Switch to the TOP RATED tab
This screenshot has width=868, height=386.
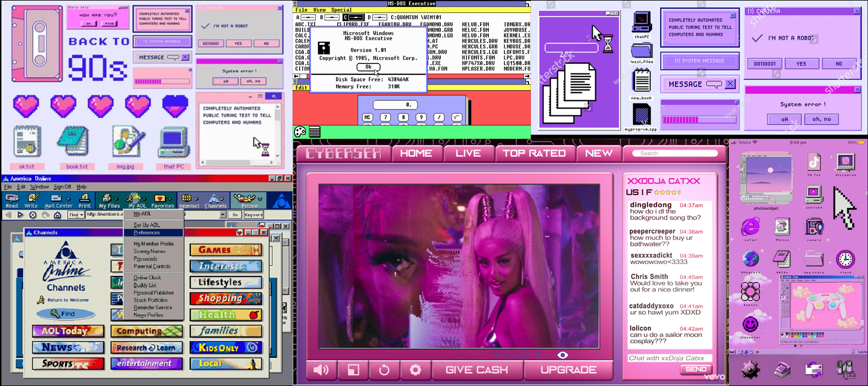(534, 153)
